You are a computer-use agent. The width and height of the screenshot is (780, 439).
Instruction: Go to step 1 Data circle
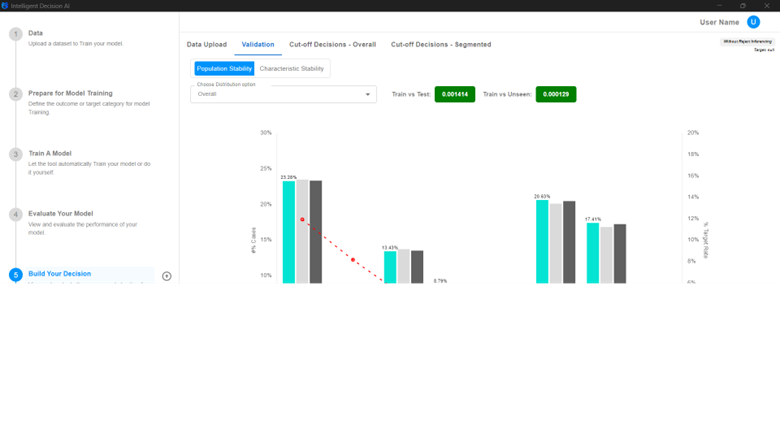[15, 34]
